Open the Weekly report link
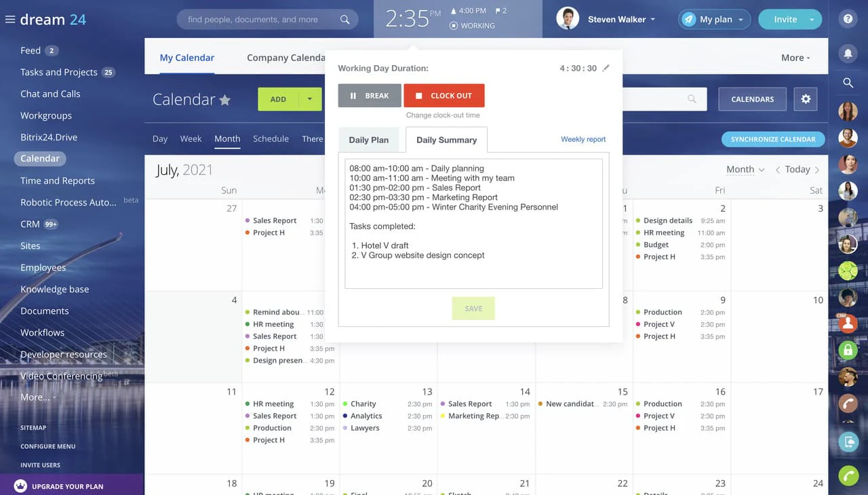Image resolution: width=868 pixels, height=495 pixels. click(583, 139)
